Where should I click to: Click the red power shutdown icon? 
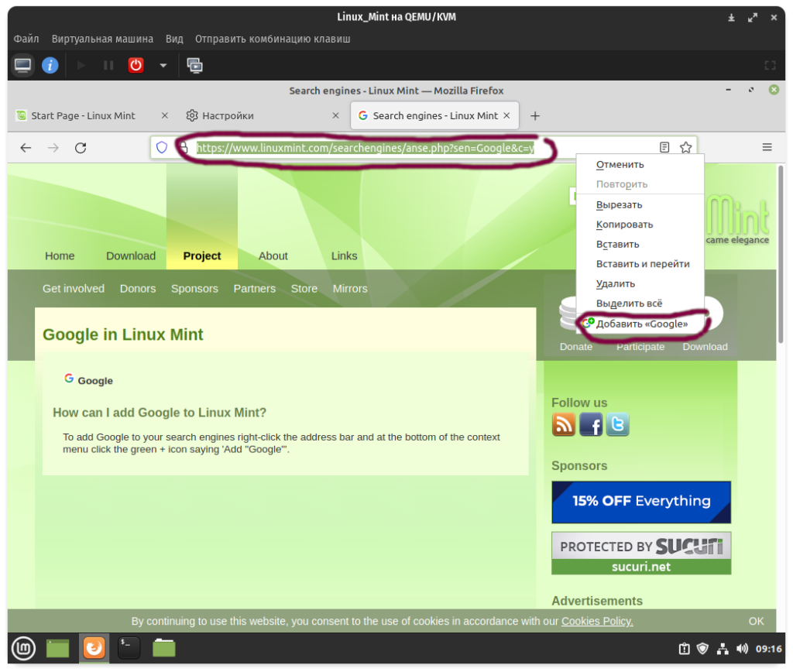click(x=136, y=65)
